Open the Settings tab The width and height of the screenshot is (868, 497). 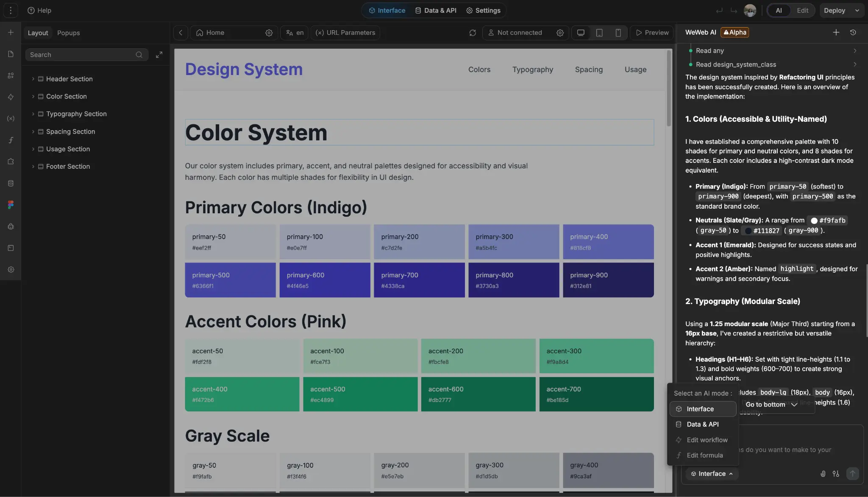point(483,11)
